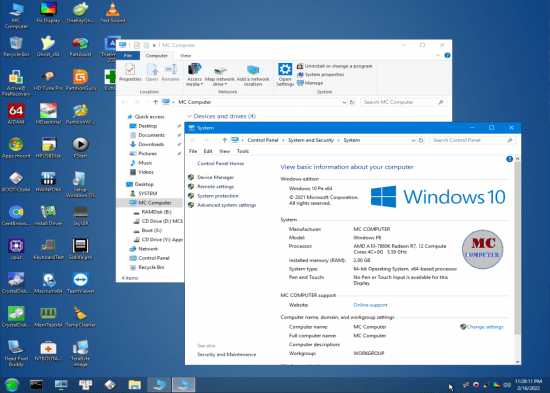Launch Setup Windows OS desktop icon

81,184
